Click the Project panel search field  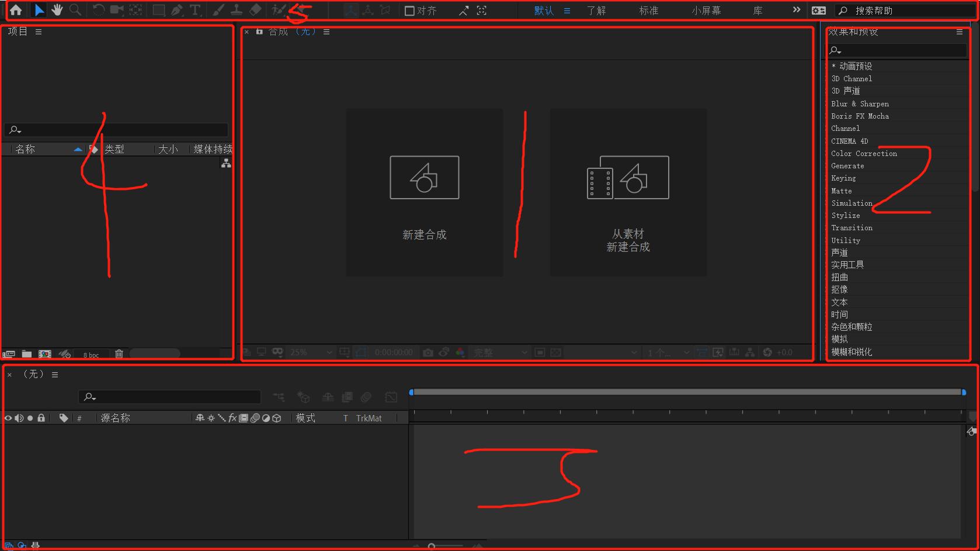pyautogui.click(x=116, y=130)
